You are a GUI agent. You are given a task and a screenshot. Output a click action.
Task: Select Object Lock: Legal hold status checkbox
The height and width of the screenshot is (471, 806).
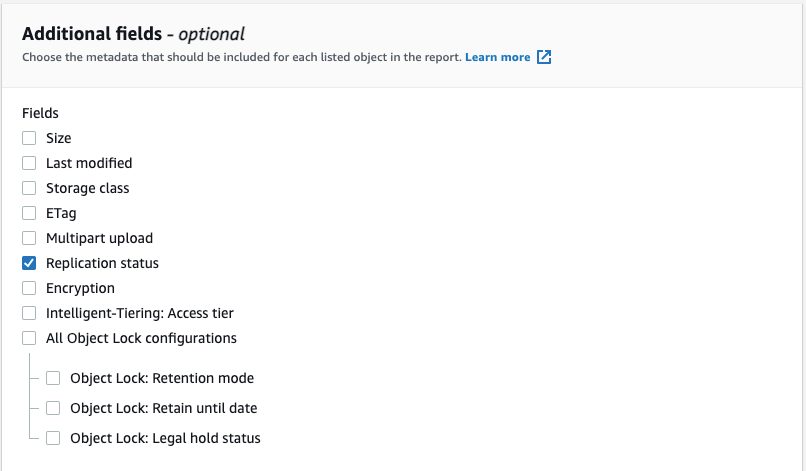tap(53, 438)
